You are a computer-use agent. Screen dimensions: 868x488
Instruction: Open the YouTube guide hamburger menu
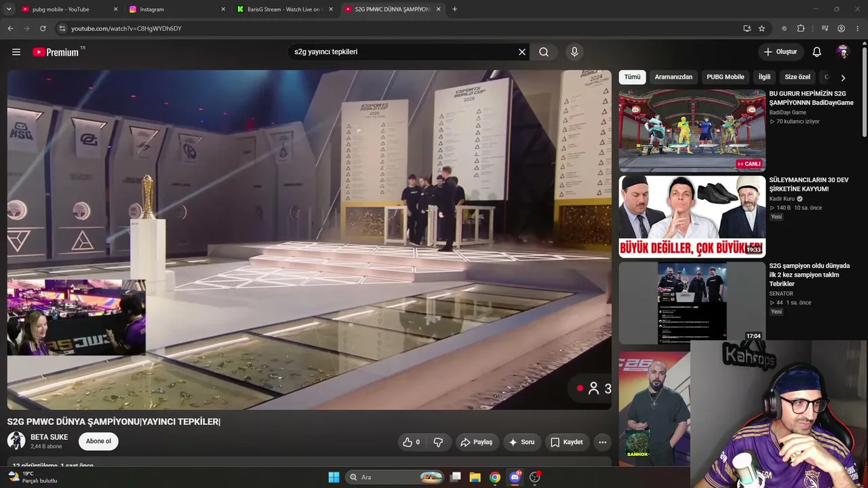coord(16,52)
